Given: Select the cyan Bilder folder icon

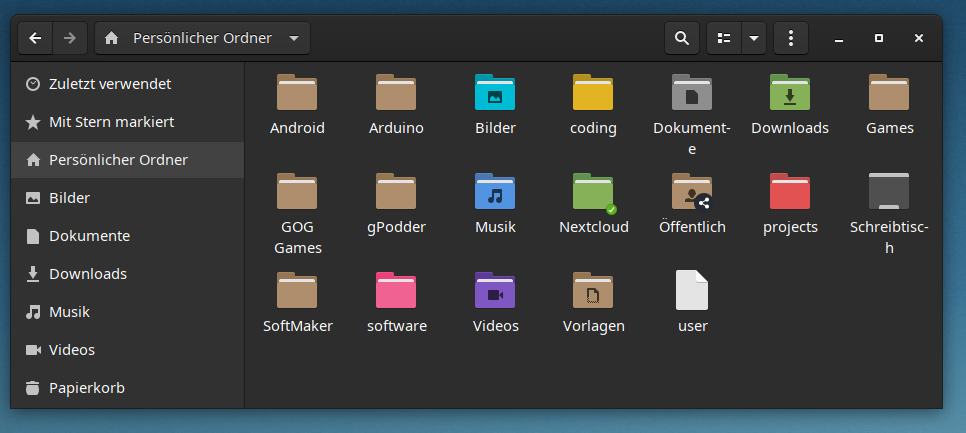Looking at the screenshot, I should [495, 92].
